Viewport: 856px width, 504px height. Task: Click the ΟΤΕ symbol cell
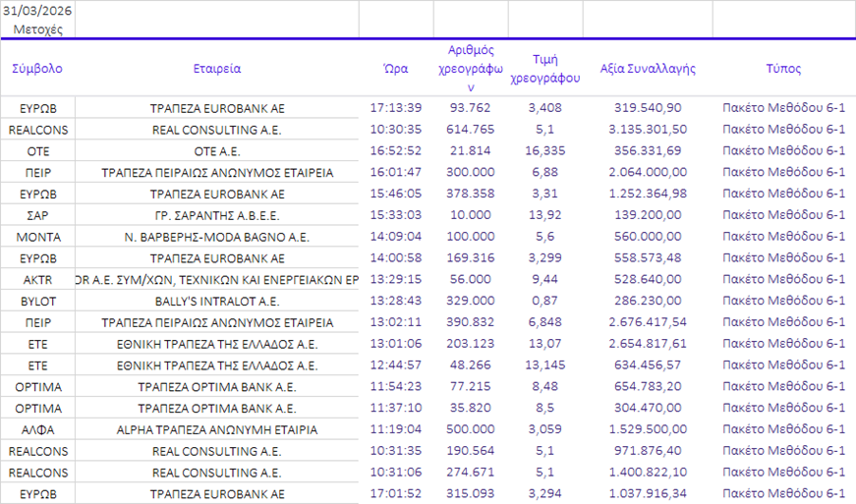tap(37, 151)
